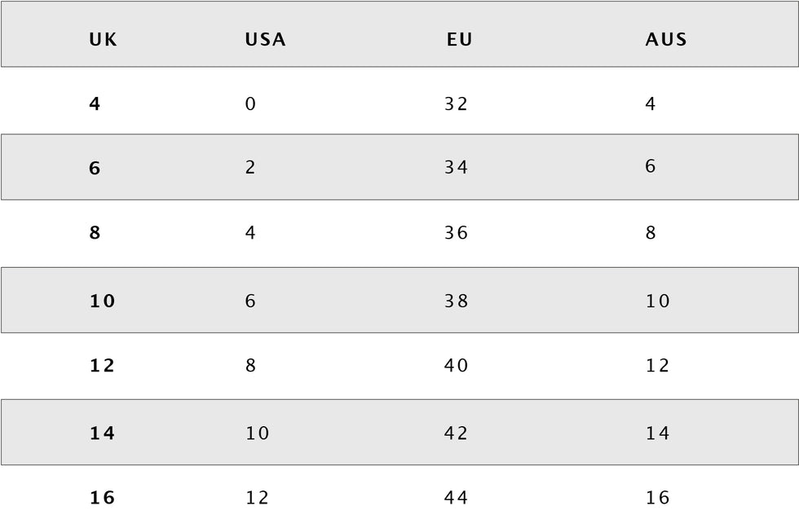Click the USA column header
The width and height of the screenshot is (799, 532).
[x=265, y=39]
